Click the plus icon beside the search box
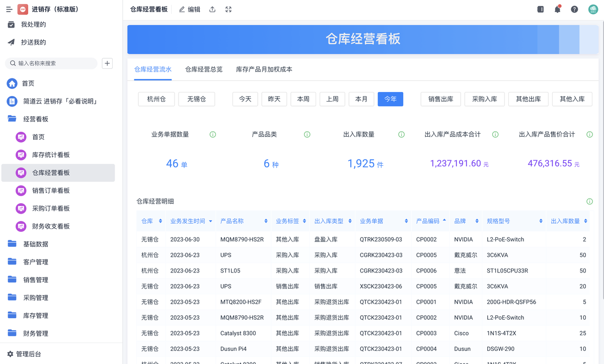Viewport: 604px width, 364px height. [x=107, y=63]
